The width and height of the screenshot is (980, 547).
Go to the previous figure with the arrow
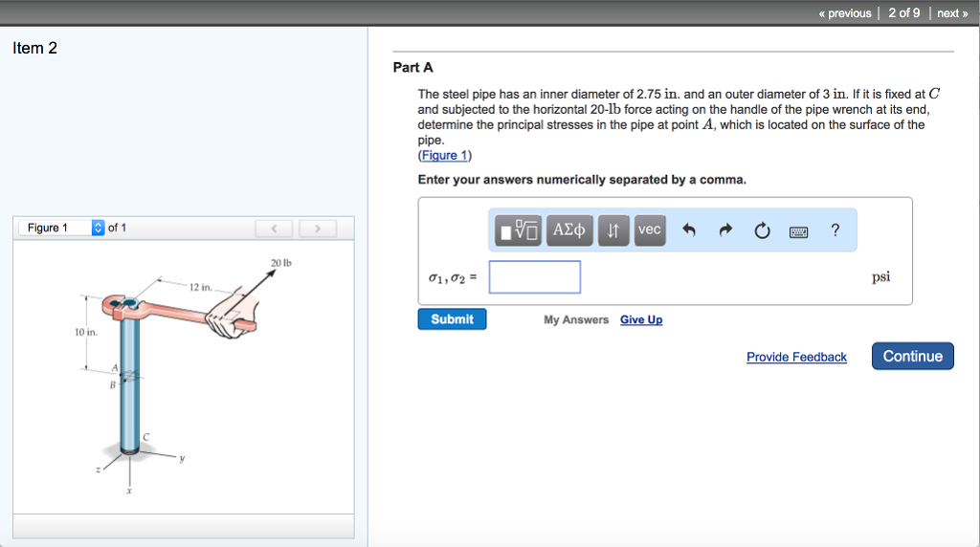[274, 229]
